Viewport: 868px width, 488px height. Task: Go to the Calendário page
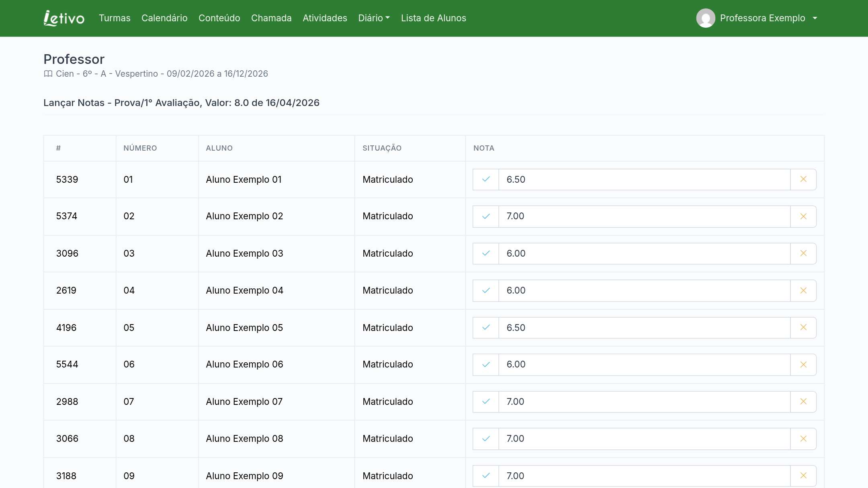164,18
